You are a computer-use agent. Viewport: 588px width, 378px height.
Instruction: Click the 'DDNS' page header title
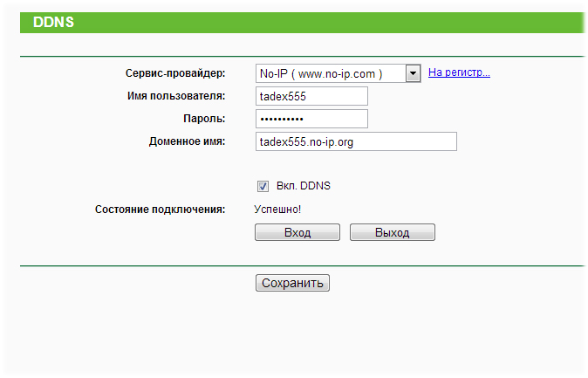point(53,22)
